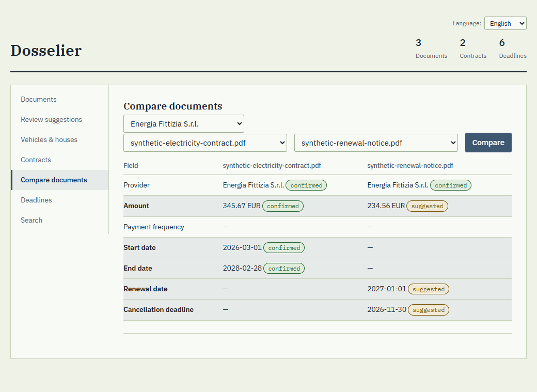Click the Start date row label
The image size is (537, 392).
[140, 247]
